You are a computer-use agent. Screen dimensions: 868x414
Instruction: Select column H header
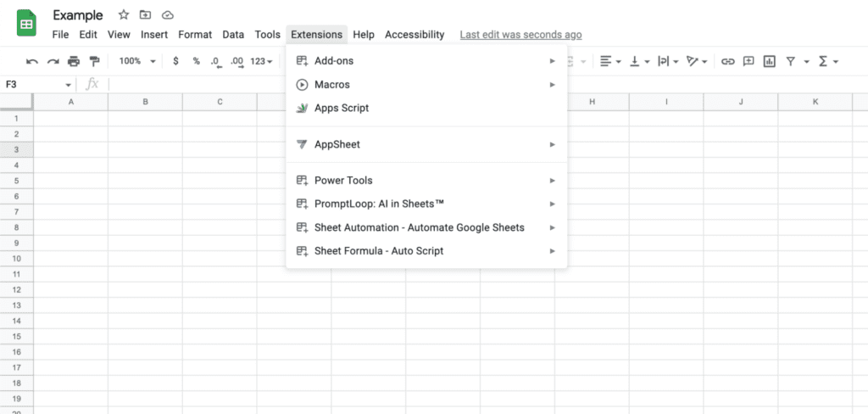pyautogui.click(x=592, y=102)
